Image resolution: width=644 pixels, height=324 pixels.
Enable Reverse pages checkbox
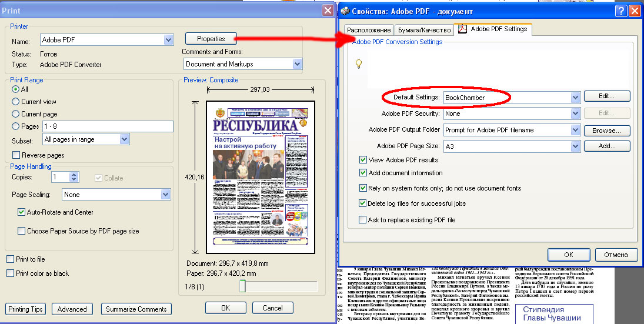click(x=16, y=155)
